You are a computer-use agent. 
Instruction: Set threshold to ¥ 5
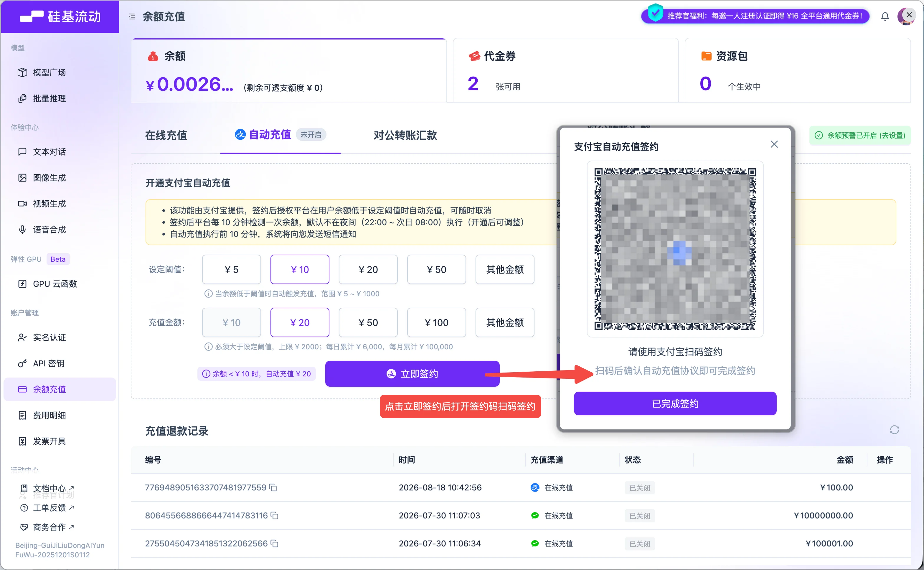tap(231, 269)
